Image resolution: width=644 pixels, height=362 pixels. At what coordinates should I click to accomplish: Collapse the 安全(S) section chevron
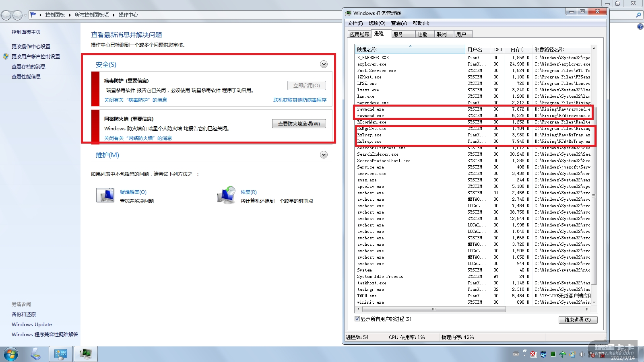click(324, 64)
